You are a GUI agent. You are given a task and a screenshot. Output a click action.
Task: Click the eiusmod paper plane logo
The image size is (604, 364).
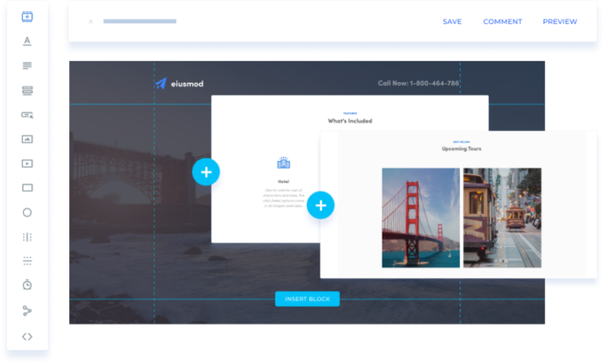tap(160, 83)
